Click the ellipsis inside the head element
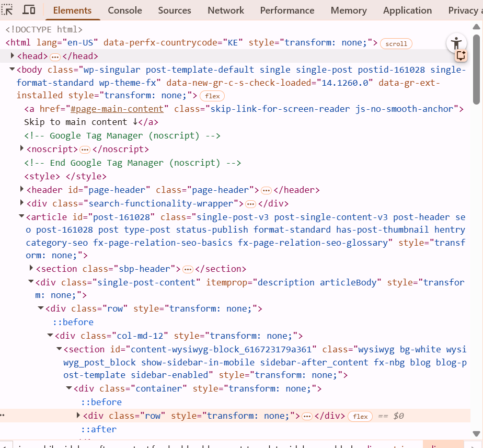 tap(55, 56)
